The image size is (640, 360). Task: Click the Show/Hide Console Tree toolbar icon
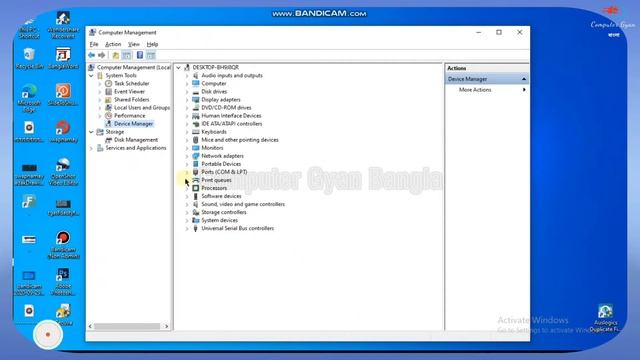click(127, 55)
